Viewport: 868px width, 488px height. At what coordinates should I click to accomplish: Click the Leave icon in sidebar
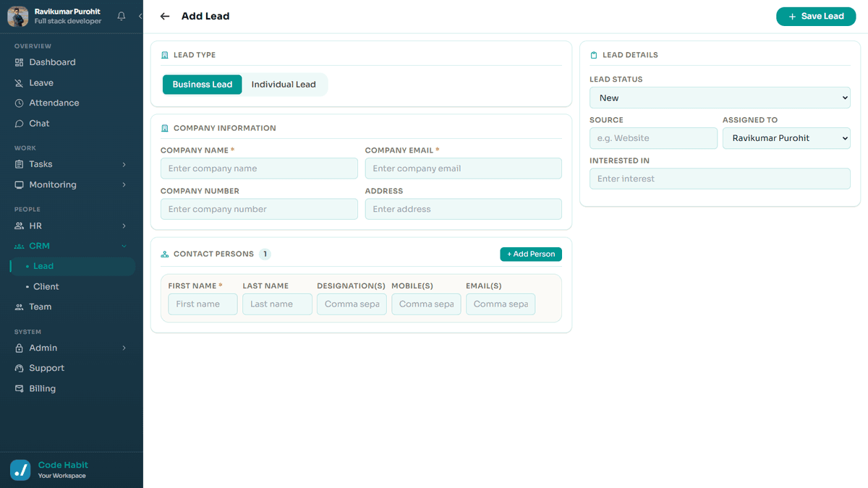(x=20, y=83)
